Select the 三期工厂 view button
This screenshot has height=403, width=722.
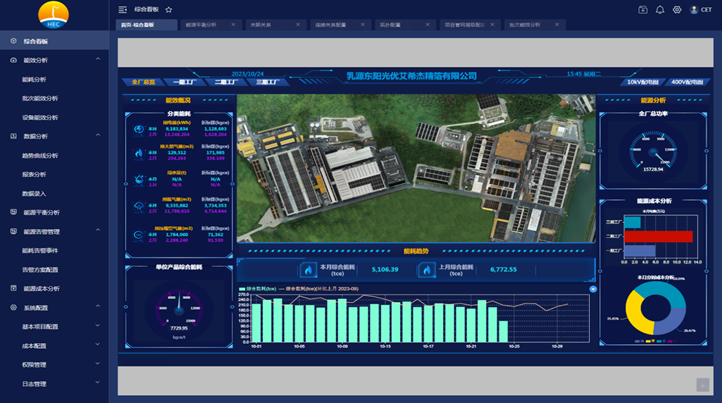coord(268,82)
